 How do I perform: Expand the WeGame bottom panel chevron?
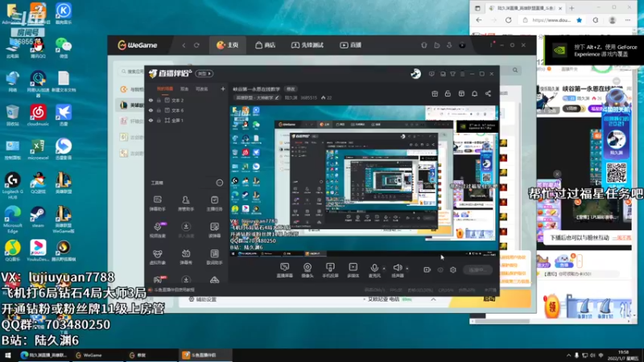tap(433, 299)
